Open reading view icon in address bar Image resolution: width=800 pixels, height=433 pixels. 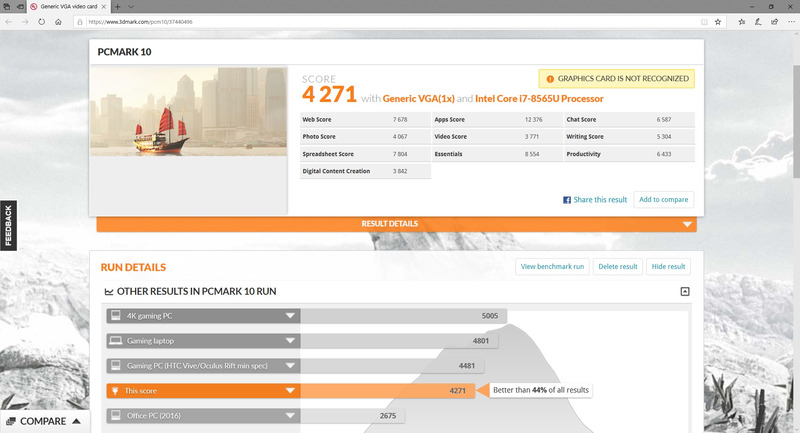(x=704, y=22)
